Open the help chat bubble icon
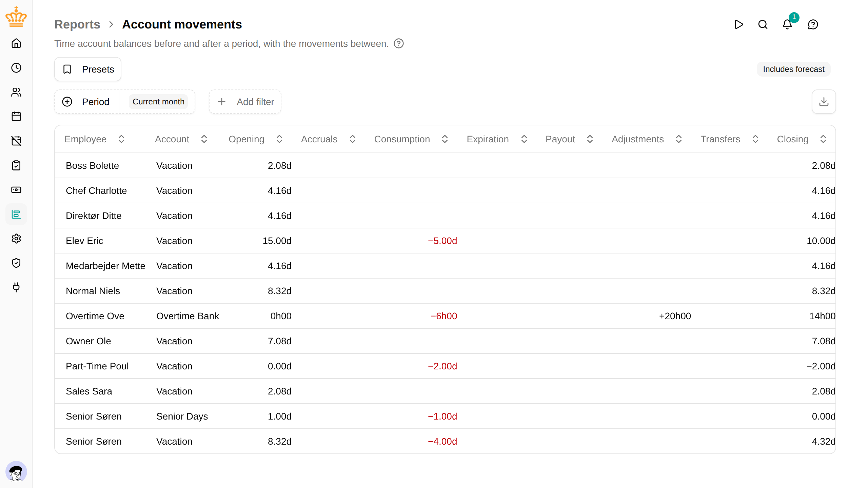868x488 pixels. coord(813,24)
